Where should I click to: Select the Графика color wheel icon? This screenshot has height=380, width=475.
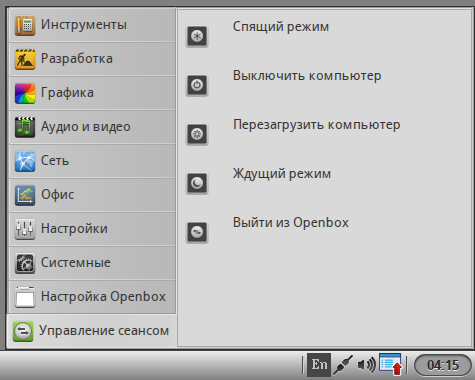pos(25,93)
